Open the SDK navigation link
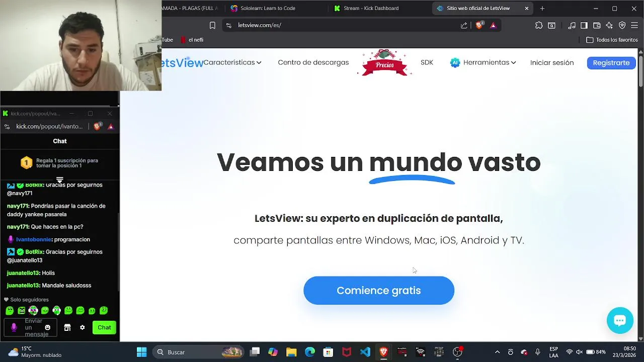Screen dimensions: 644x362 [427, 62]
